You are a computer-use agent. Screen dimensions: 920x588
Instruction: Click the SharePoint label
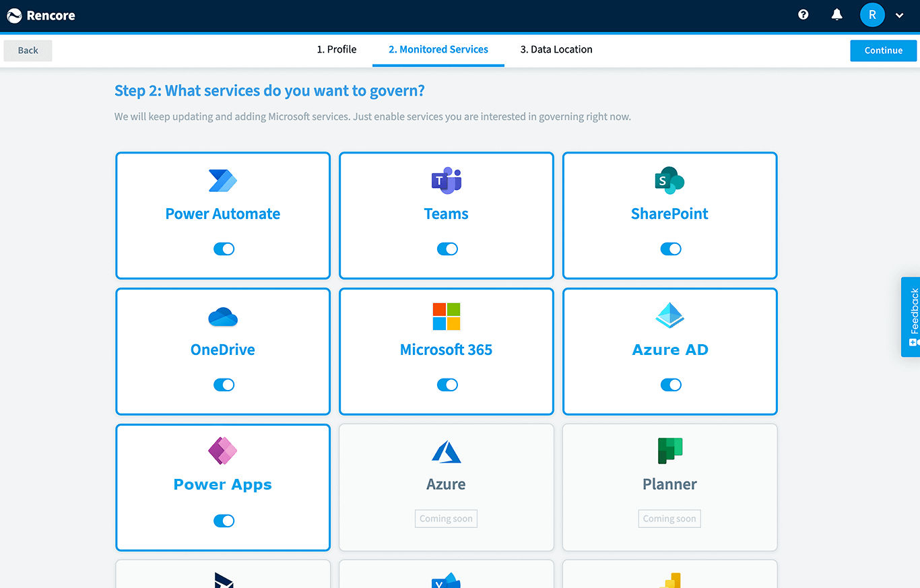(669, 214)
